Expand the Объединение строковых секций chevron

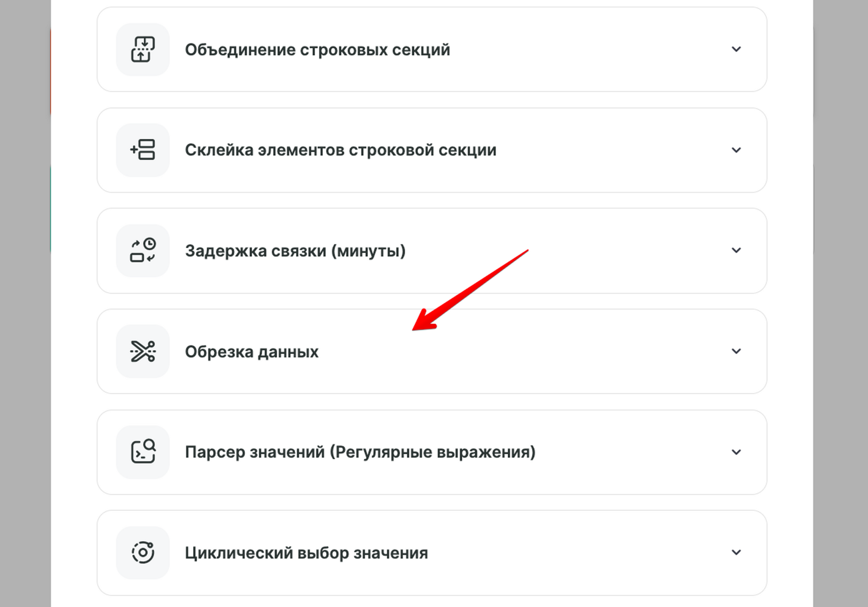tap(736, 49)
